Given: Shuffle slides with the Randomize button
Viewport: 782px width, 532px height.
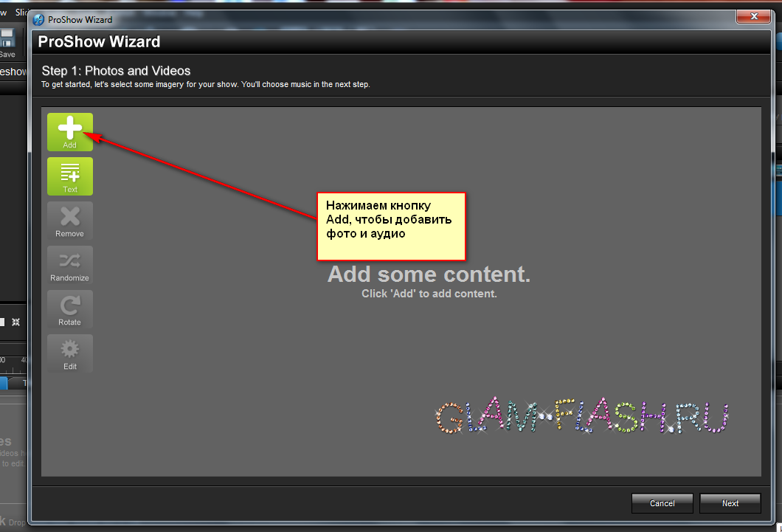Looking at the screenshot, I should coord(70,265).
